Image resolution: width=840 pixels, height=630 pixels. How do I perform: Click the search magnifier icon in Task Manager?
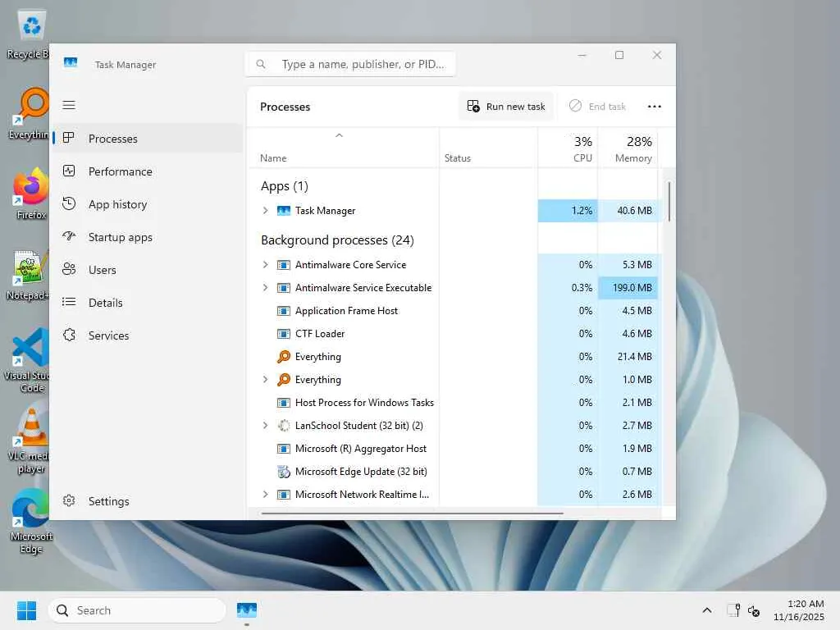(261, 64)
